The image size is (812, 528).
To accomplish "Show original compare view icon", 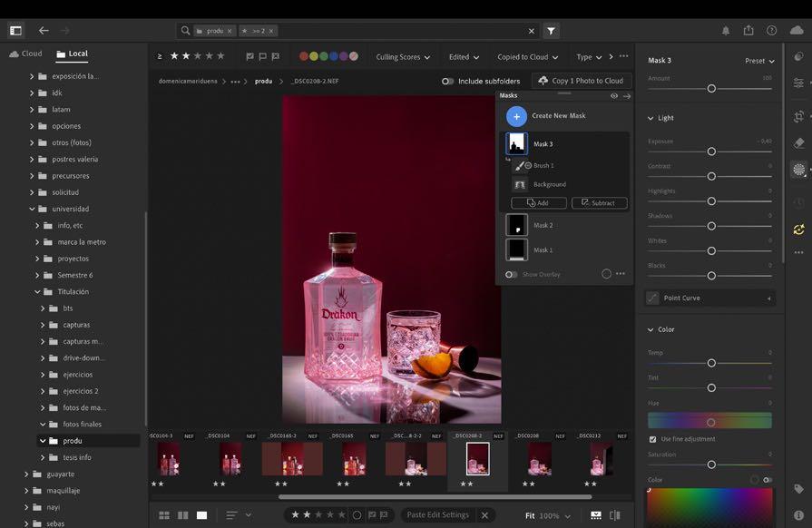I will pos(615,515).
